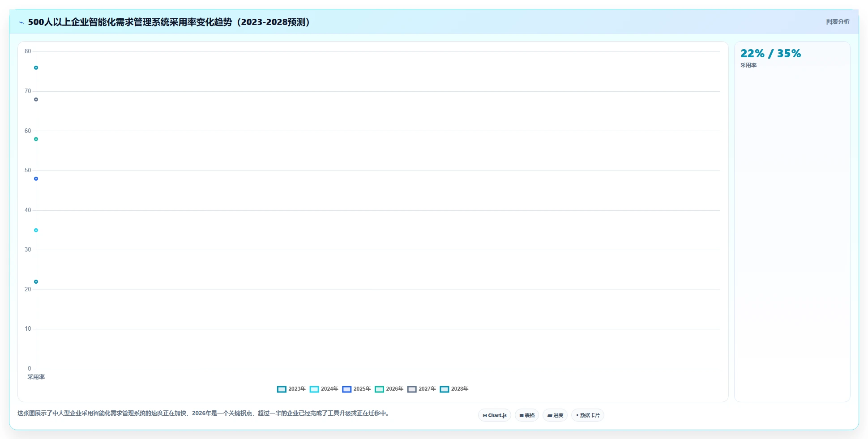Click the y-axis value 80
The height and width of the screenshot is (439, 868).
tap(28, 51)
